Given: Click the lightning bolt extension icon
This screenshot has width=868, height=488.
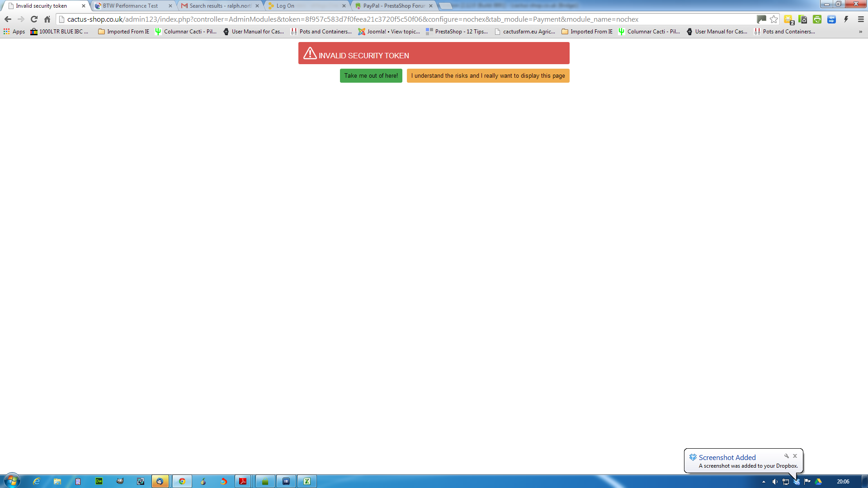Looking at the screenshot, I should point(846,19).
